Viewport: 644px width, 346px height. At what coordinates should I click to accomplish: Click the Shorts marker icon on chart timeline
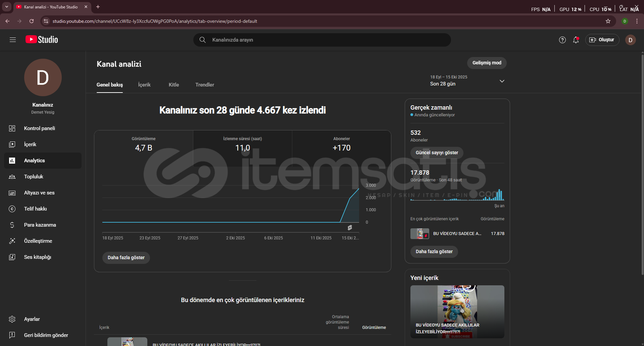click(x=350, y=228)
